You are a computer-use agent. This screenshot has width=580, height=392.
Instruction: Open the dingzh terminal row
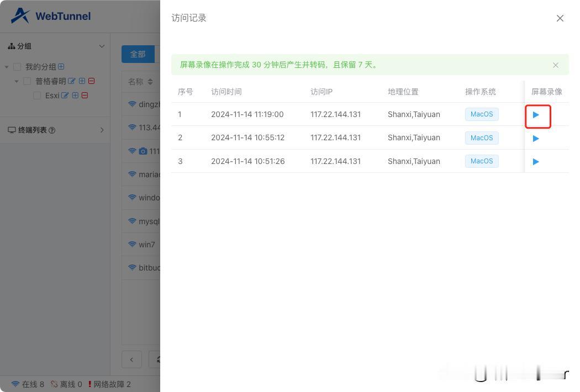point(141,104)
